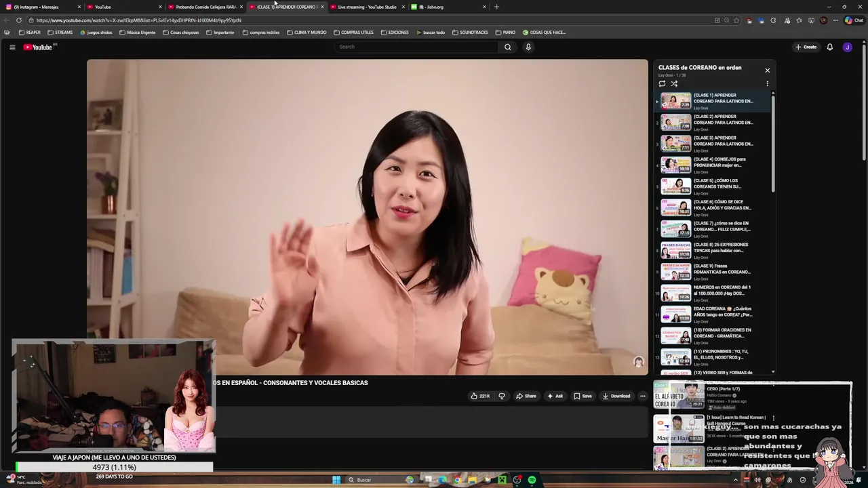Open SOUNDTRACKS bookmarks folder
868x488 pixels.
click(469, 33)
